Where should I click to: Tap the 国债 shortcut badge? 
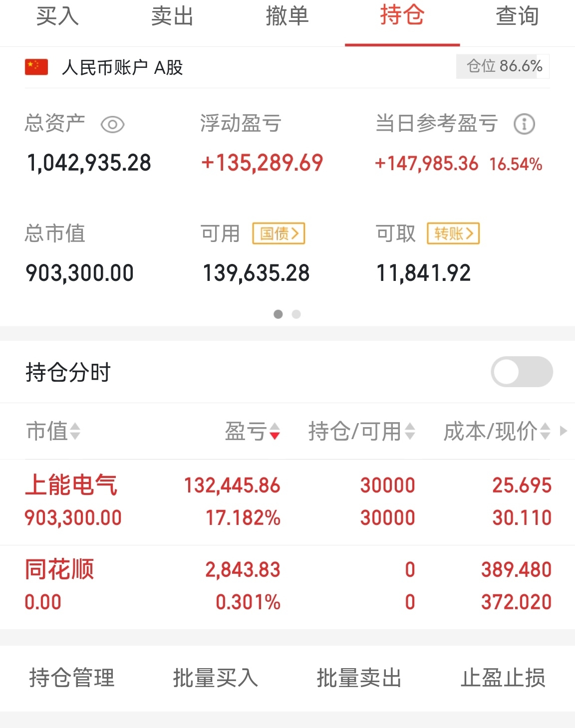click(x=279, y=234)
